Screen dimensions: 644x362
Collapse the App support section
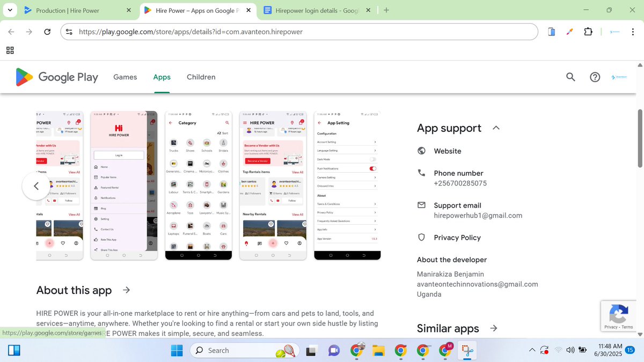pos(496,128)
